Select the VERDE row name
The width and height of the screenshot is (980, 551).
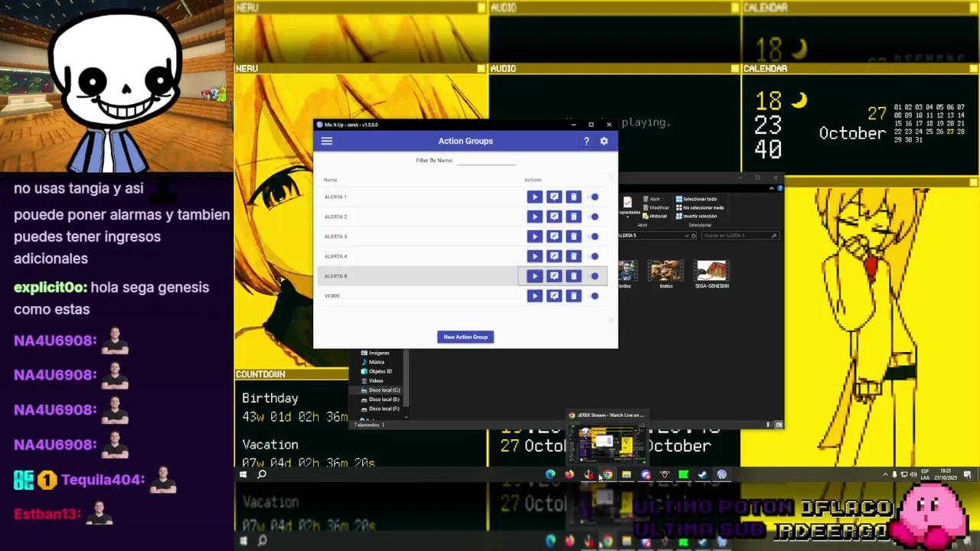point(332,296)
